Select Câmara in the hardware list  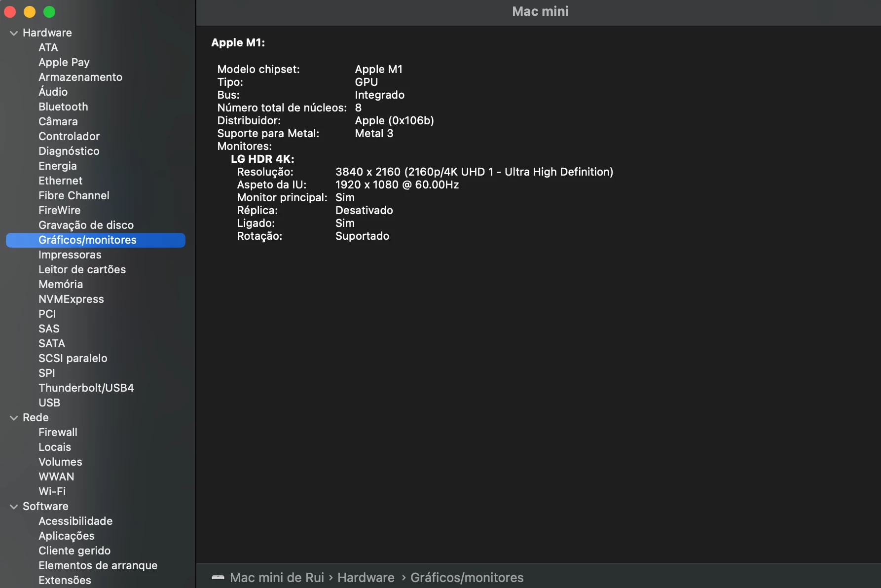(x=58, y=121)
